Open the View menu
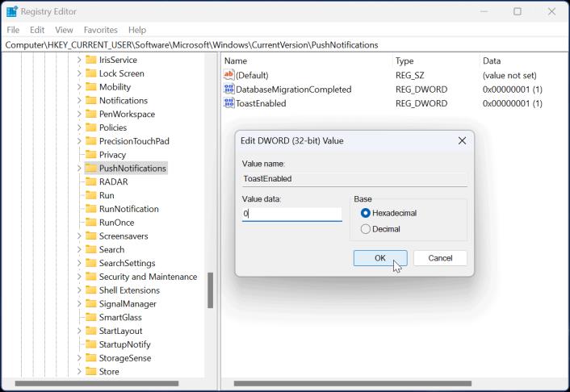Viewport: 570px width, 392px height. (x=64, y=30)
